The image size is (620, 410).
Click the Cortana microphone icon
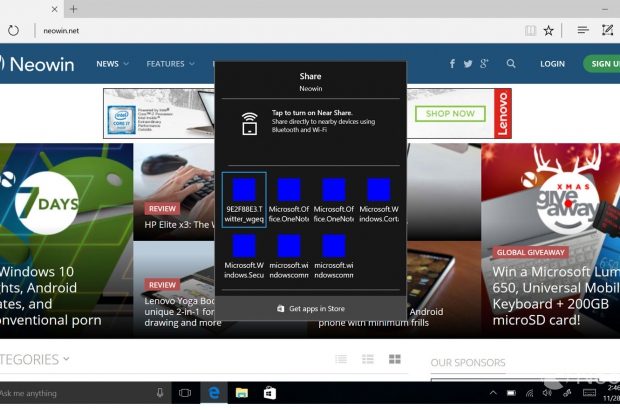(x=160, y=393)
